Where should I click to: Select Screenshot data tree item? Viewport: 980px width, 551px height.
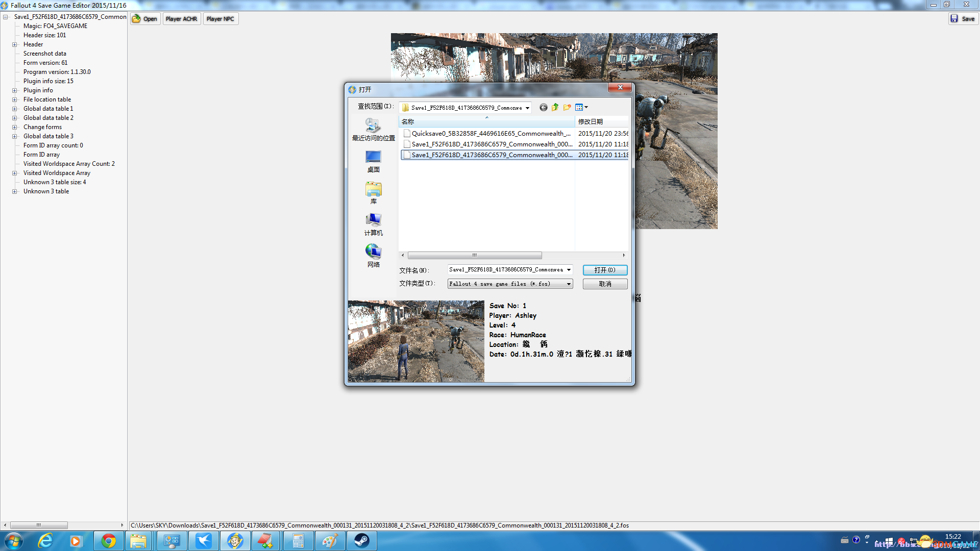[x=44, y=54]
